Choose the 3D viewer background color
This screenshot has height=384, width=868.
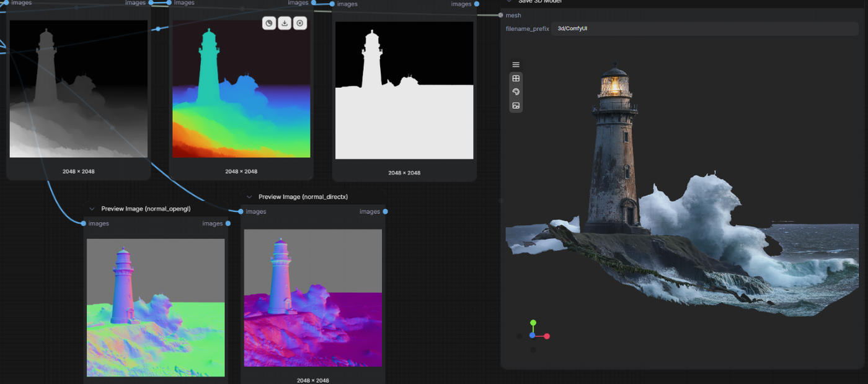click(516, 92)
